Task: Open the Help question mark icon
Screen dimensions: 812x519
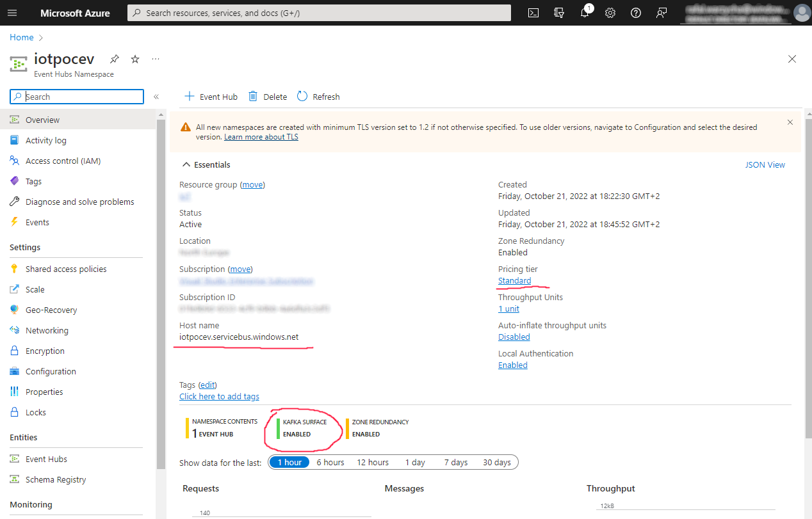Action: 636,13
